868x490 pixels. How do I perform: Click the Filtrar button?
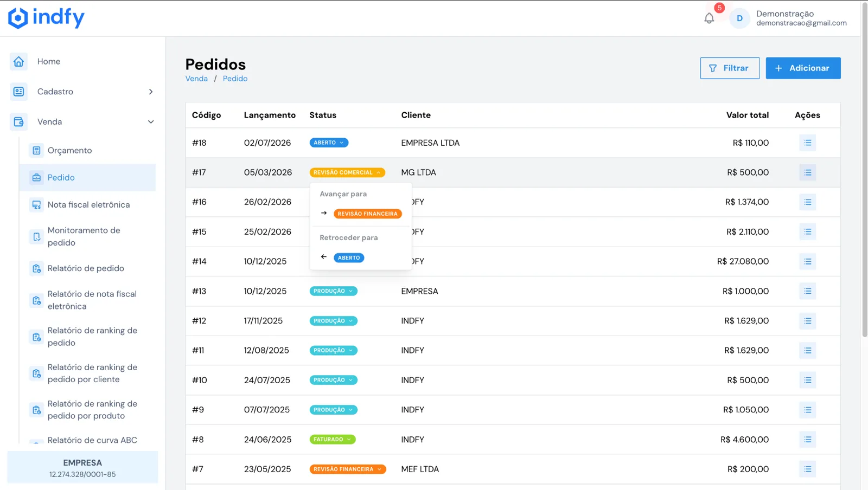[x=730, y=68]
